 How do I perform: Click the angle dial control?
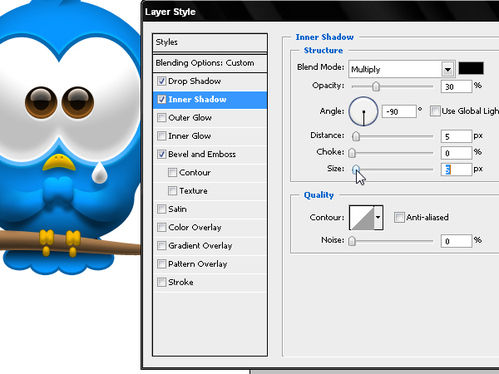(x=363, y=111)
